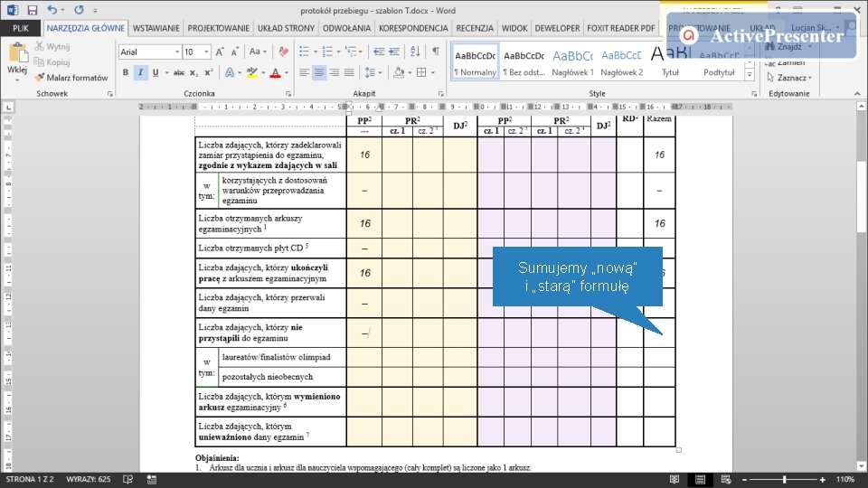Clear all formatting with the eraser icon
868x488 pixels.
click(283, 52)
